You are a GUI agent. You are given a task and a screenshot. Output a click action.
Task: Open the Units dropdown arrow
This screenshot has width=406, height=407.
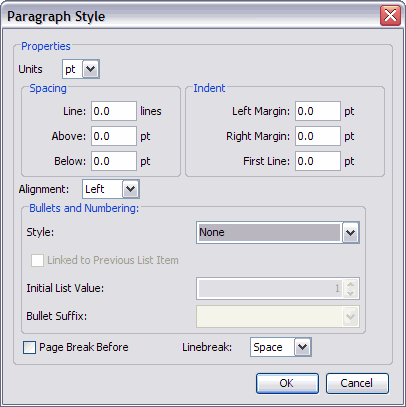(91, 69)
